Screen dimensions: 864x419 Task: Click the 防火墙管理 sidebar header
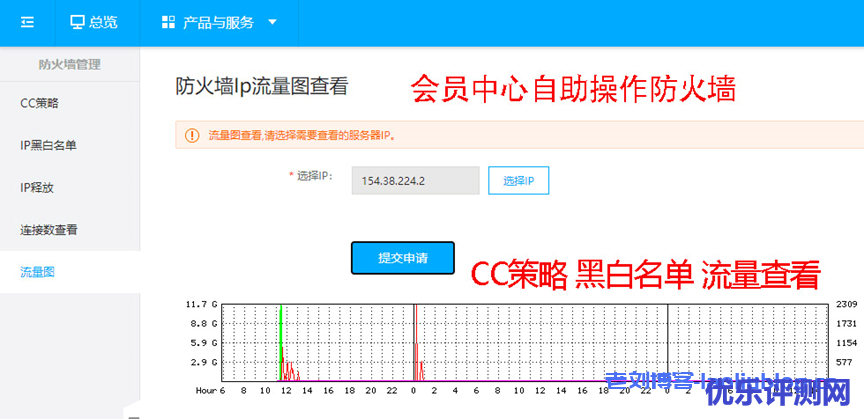click(x=69, y=64)
